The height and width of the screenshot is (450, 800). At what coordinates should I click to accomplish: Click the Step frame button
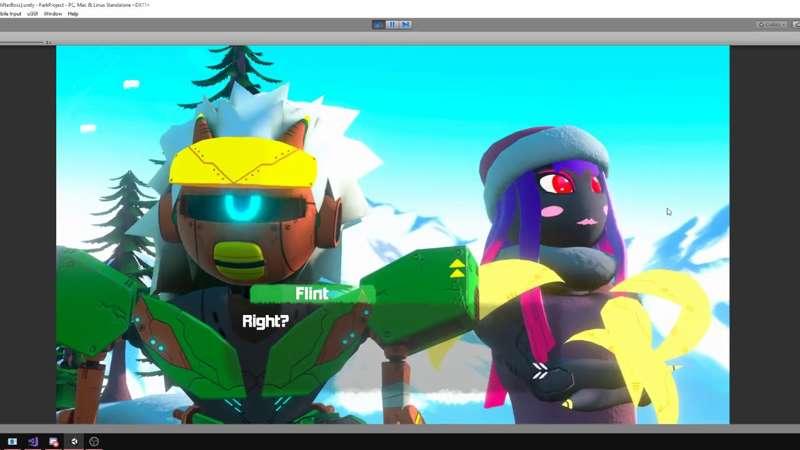406,24
